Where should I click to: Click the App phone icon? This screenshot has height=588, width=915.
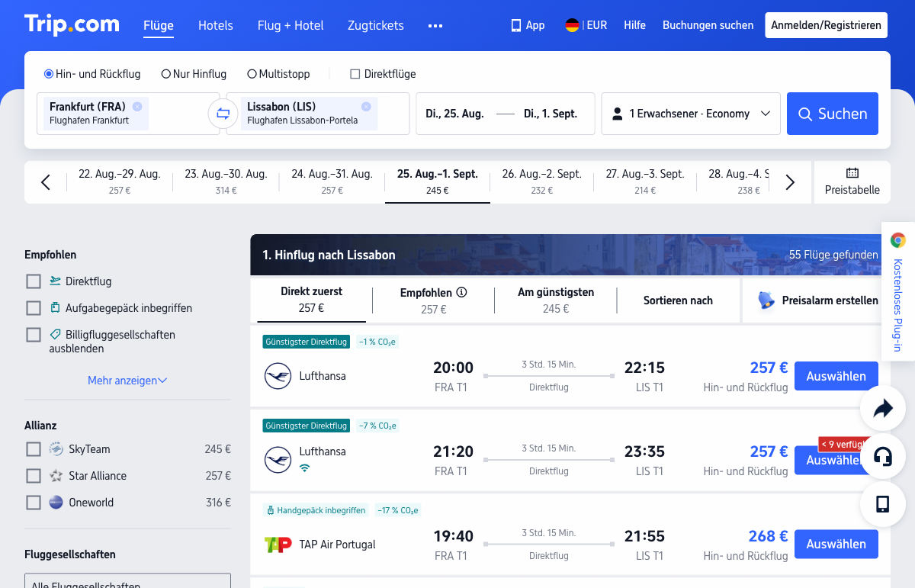[x=516, y=25]
